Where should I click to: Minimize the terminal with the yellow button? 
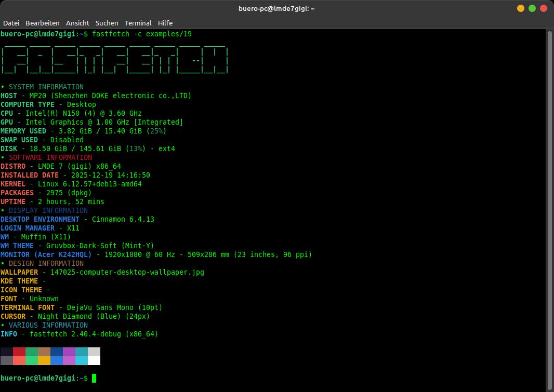(x=520, y=8)
